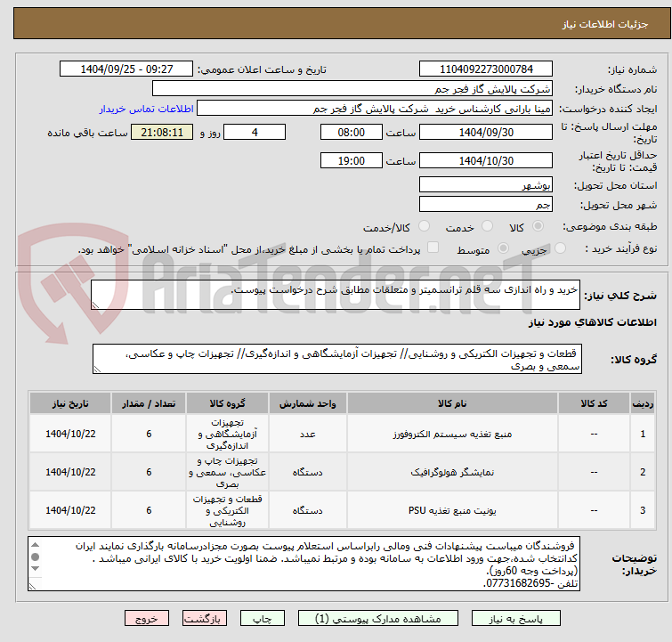The width and height of the screenshot is (672, 642).
Task: Click the response deadline date 1404/09/30
Action: tap(486, 132)
